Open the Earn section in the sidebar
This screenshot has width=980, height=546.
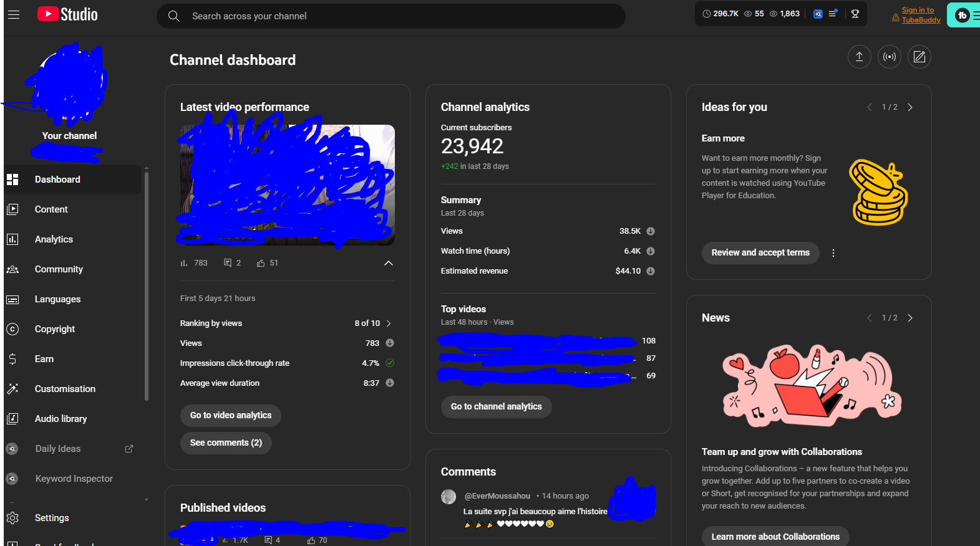point(44,359)
